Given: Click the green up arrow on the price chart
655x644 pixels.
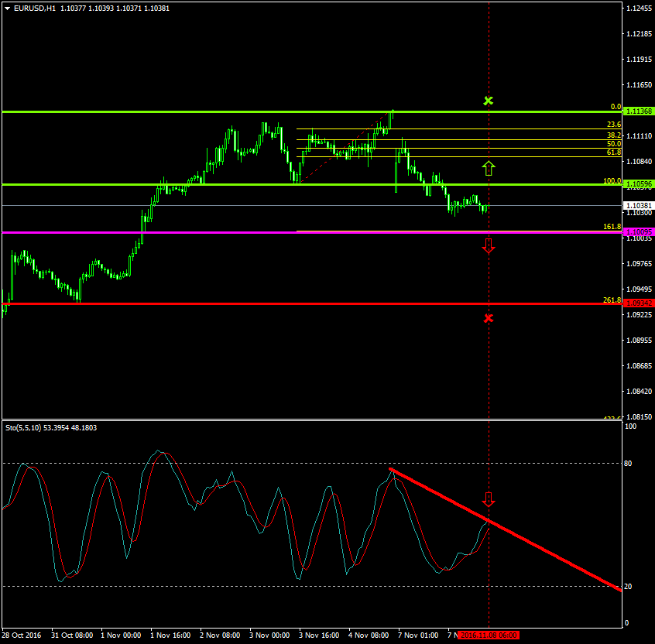Looking at the screenshot, I should tap(488, 168).
